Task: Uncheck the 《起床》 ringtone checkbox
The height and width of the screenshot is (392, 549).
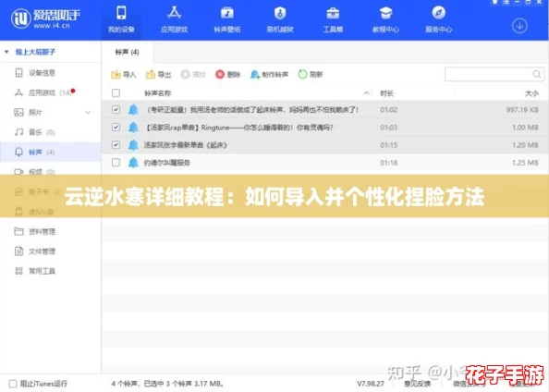Action: coord(116,144)
